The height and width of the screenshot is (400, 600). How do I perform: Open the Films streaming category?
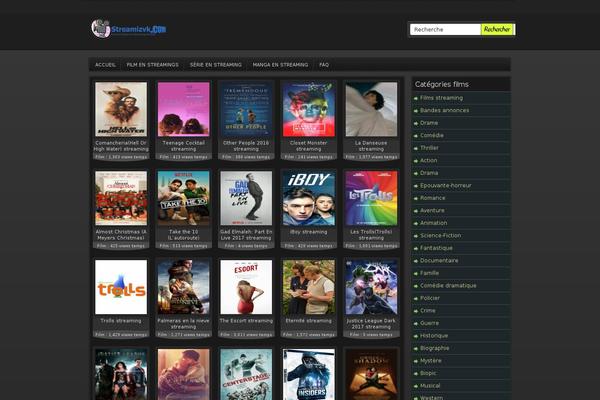[442, 98]
